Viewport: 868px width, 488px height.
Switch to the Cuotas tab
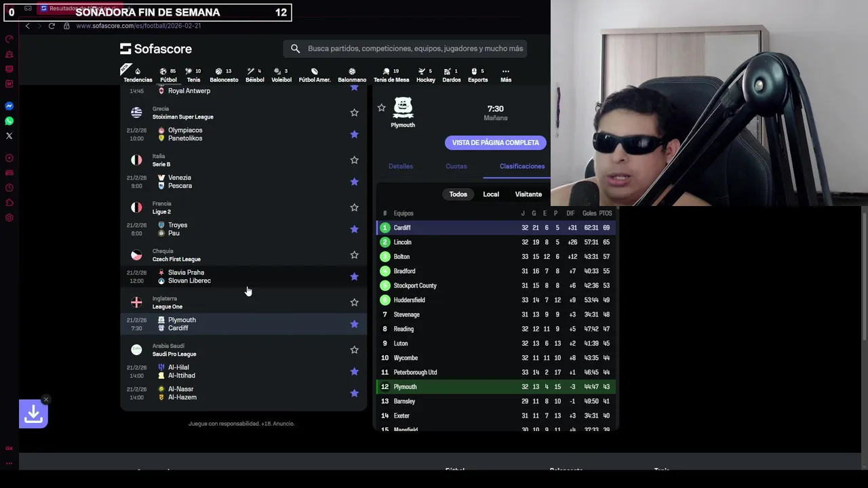[456, 166]
